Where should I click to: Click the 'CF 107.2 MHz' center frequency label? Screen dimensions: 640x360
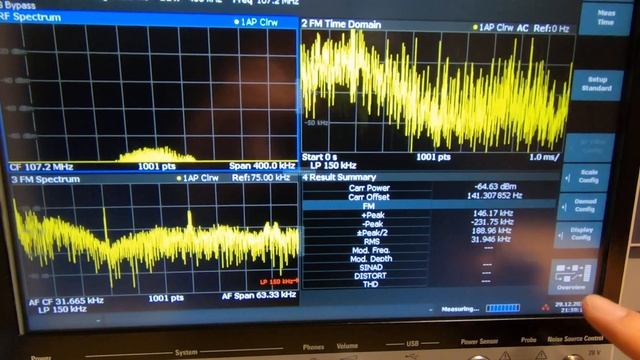click(41, 167)
